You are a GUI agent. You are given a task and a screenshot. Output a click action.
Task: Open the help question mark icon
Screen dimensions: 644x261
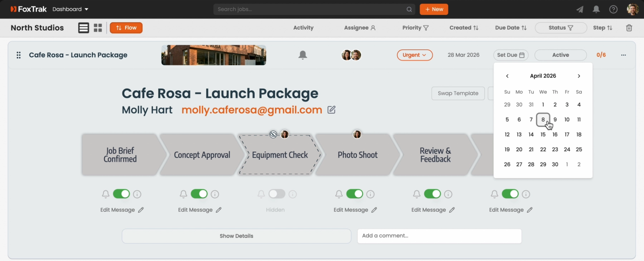pos(613,9)
